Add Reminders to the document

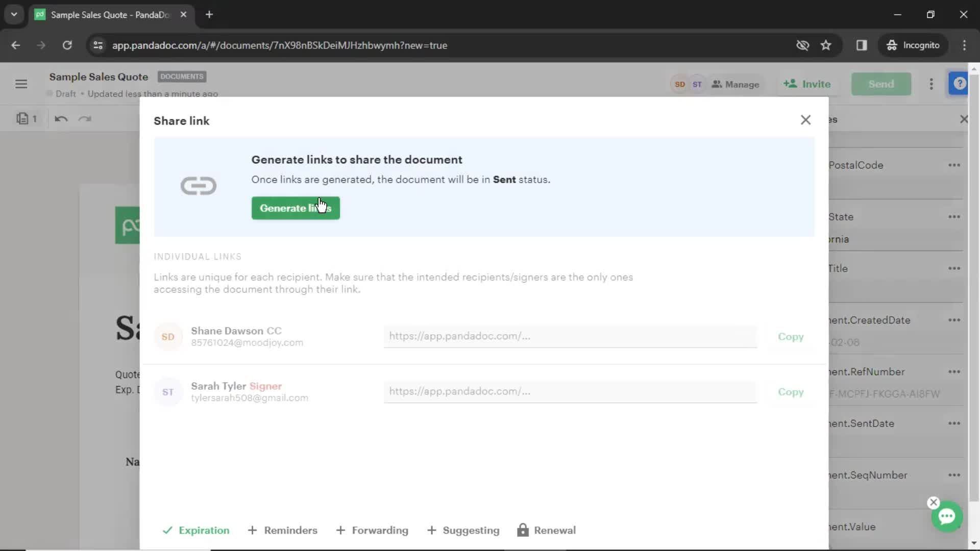(x=283, y=531)
